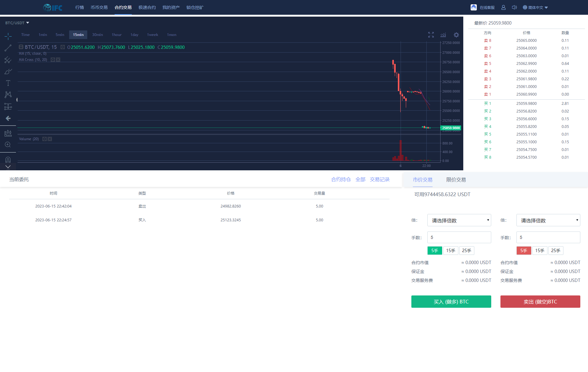Choose 25手 on buy side
The height and width of the screenshot is (372, 588).
click(x=467, y=251)
